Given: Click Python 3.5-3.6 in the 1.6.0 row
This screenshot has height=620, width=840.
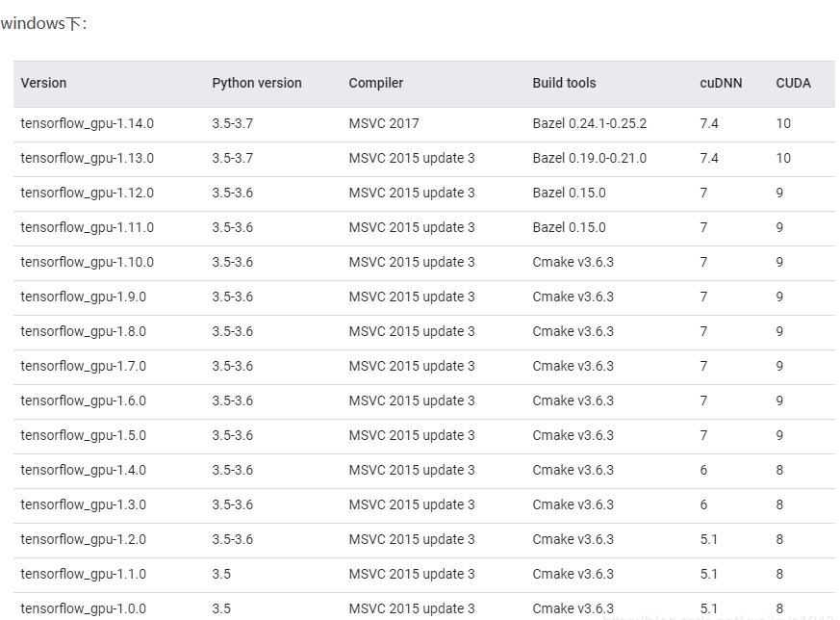Looking at the screenshot, I should [232, 400].
